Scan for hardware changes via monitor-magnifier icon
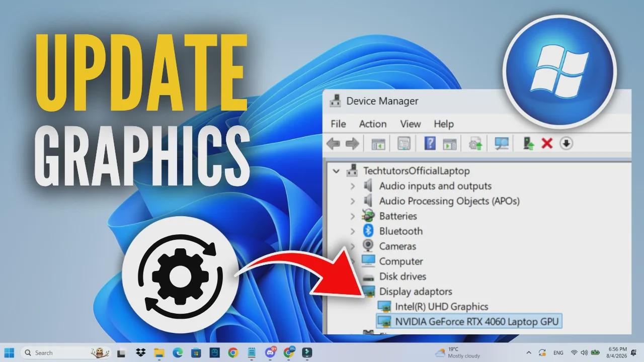 pyautogui.click(x=502, y=144)
